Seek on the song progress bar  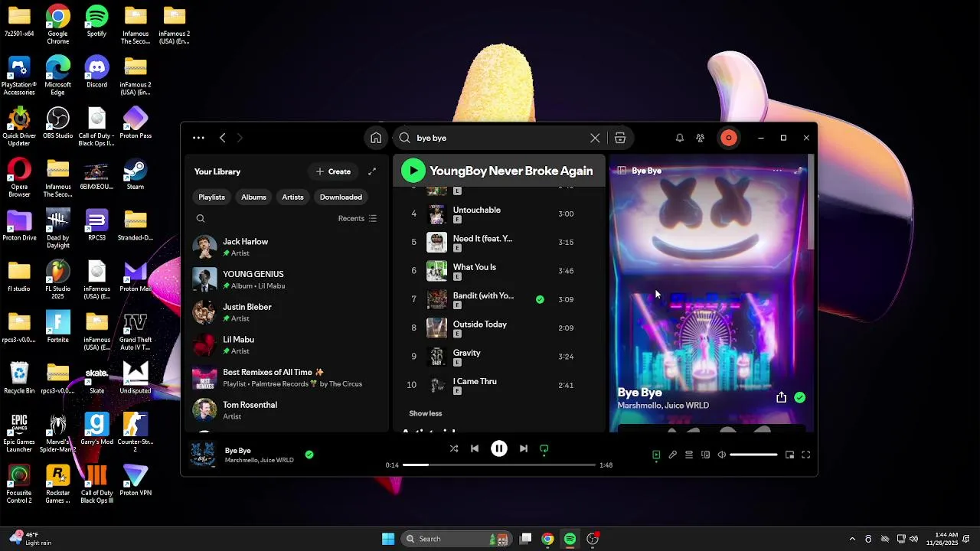click(499, 465)
